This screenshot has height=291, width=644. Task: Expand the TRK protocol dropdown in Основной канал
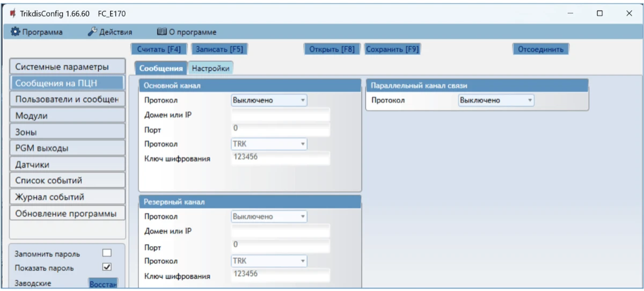[x=269, y=144]
